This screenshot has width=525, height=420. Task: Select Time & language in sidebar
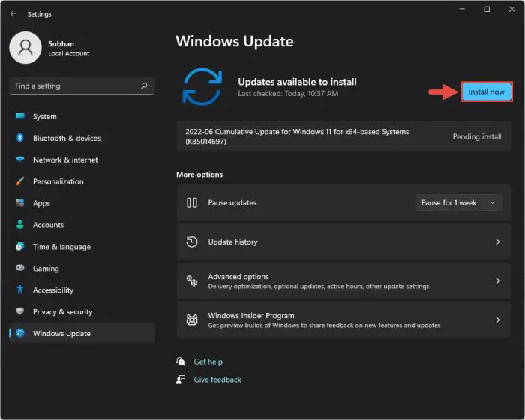(61, 247)
